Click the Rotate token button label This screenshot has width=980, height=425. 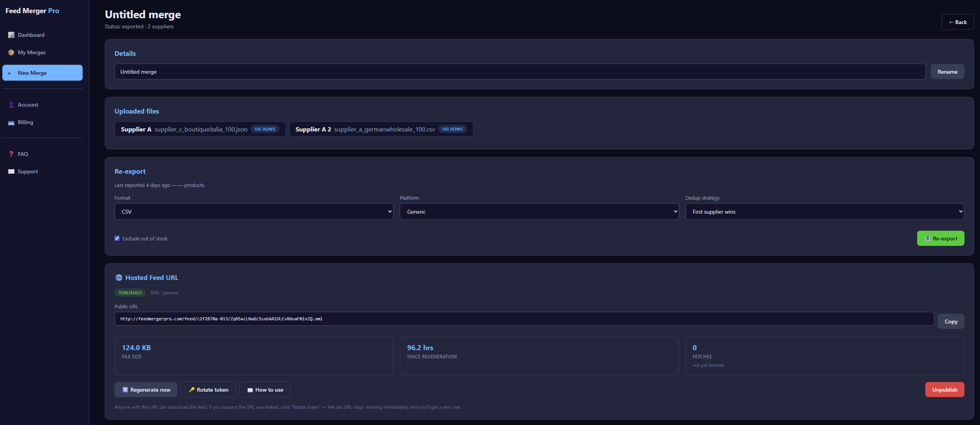click(x=212, y=390)
